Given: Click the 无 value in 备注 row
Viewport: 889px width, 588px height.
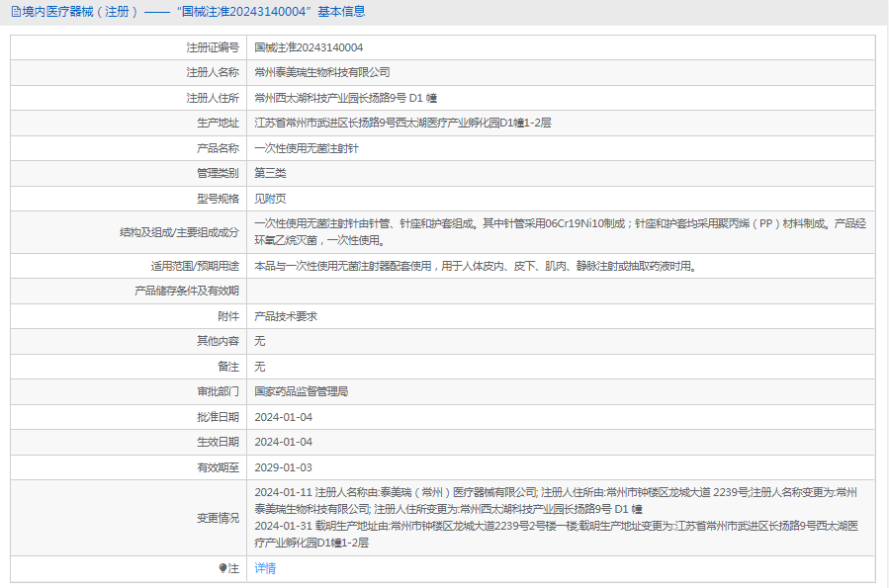Looking at the screenshot, I should (x=260, y=367).
